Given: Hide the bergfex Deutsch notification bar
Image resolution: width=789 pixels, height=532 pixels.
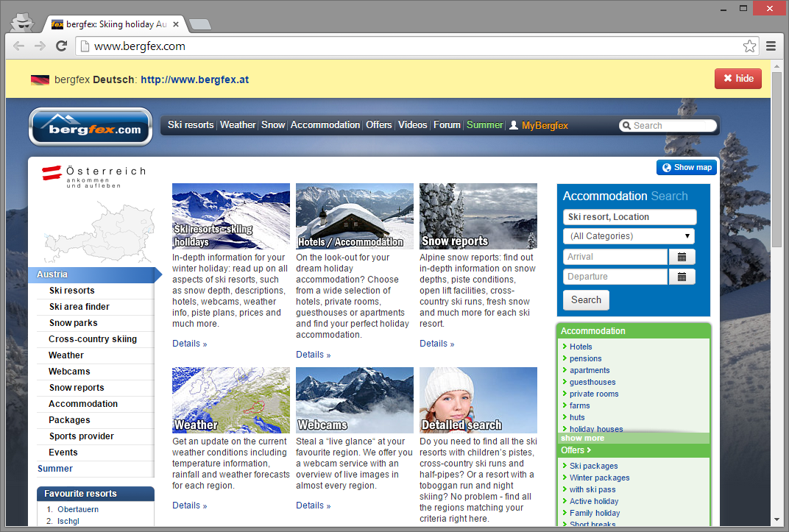Looking at the screenshot, I should point(737,79).
